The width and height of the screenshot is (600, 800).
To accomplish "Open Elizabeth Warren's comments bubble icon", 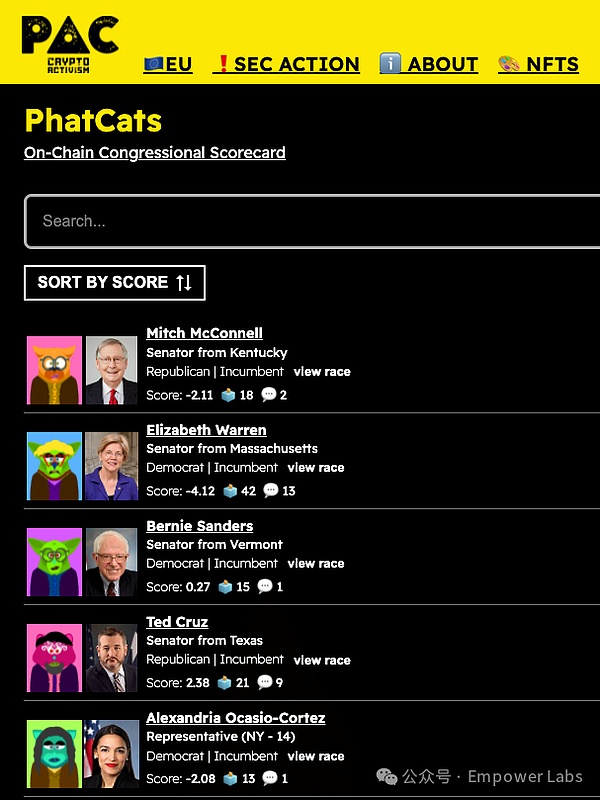I will pyautogui.click(x=269, y=491).
